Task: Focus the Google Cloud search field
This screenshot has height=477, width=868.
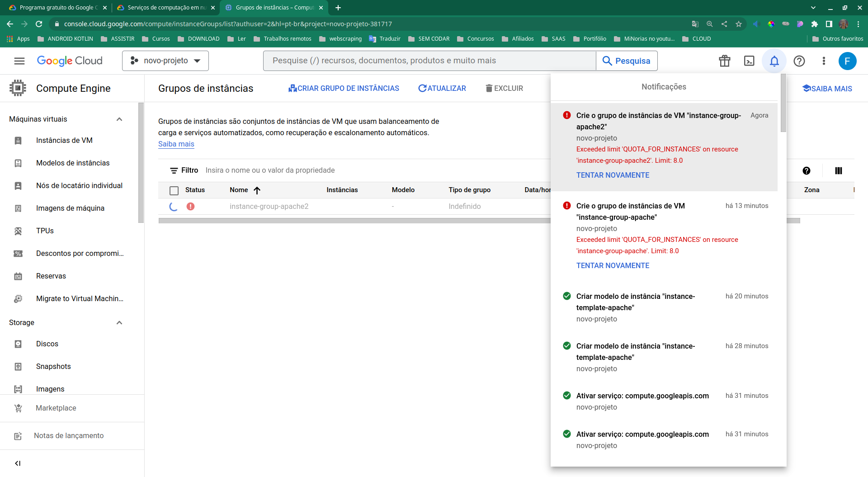Action: (x=429, y=61)
